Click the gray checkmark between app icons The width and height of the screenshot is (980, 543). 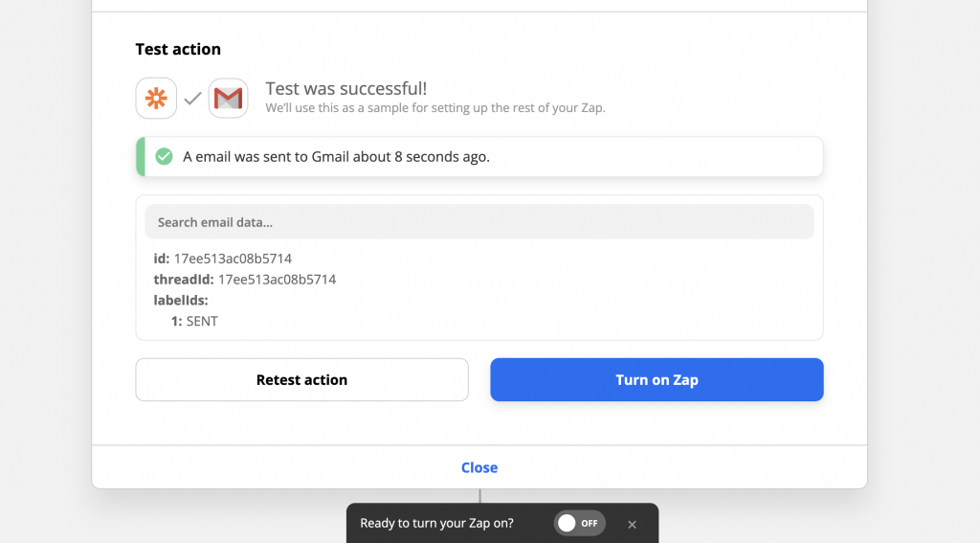click(x=192, y=99)
